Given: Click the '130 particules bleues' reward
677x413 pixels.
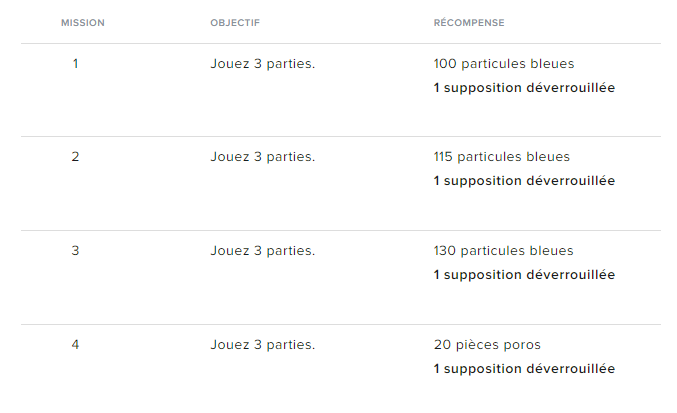Looking at the screenshot, I should point(504,251).
